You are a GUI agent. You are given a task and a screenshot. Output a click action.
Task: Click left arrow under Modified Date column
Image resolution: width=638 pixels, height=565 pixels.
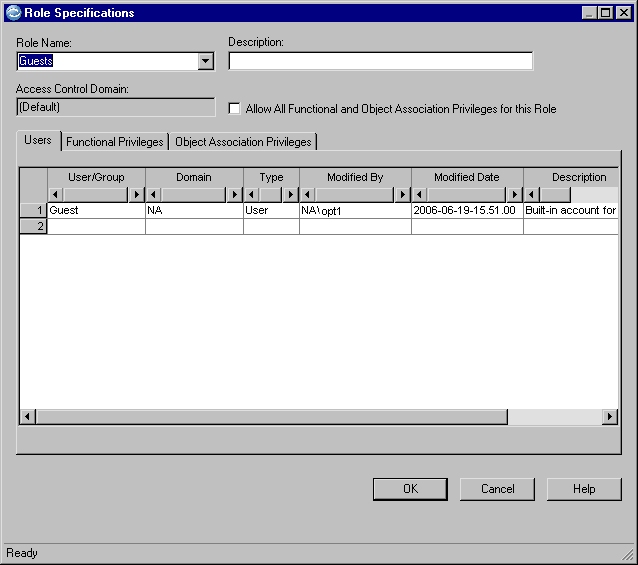pos(420,195)
